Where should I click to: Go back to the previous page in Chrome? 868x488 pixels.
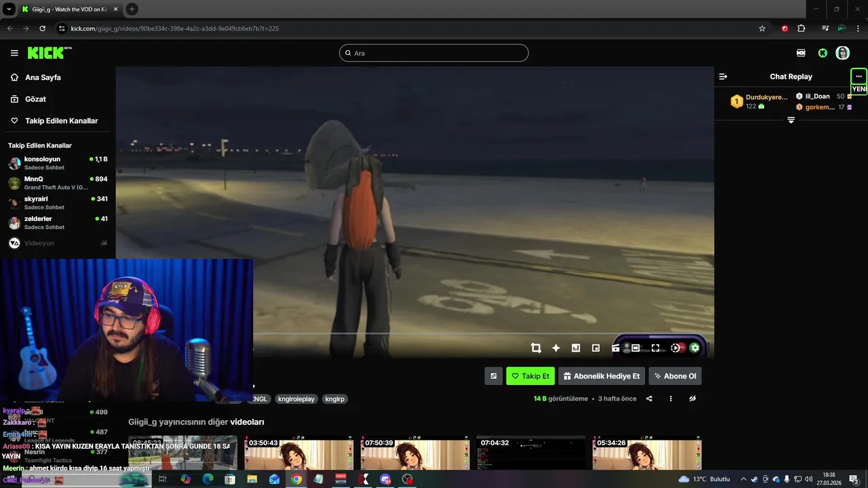pos(9,28)
